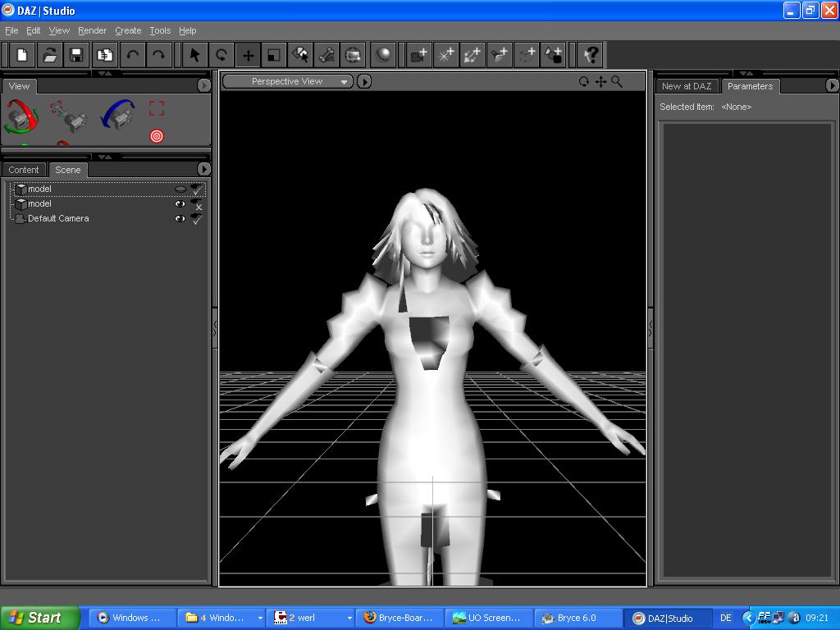Image resolution: width=840 pixels, height=630 pixels.
Task: Expand the Parameters panel options arrow
Action: tap(831, 85)
